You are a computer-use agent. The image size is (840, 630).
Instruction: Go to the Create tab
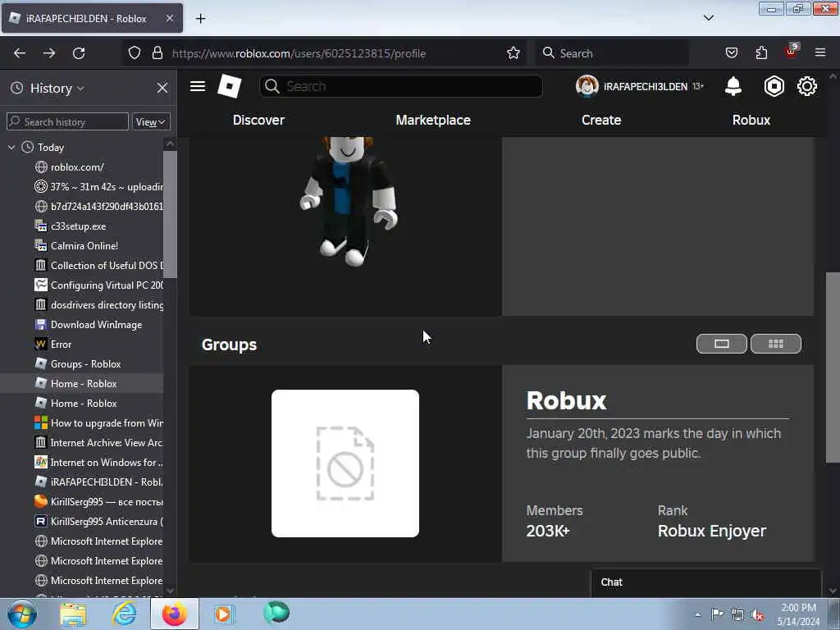click(601, 120)
